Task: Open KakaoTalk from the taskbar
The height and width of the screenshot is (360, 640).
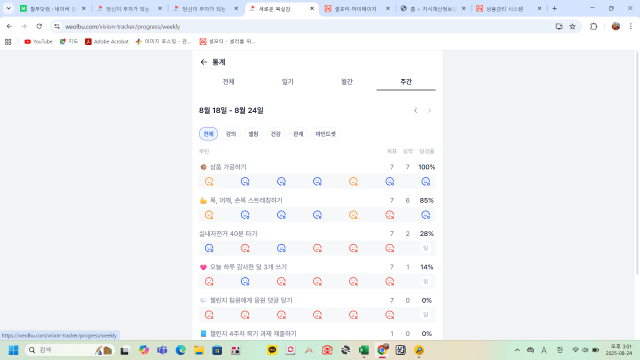Action: pyautogui.click(x=272, y=350)
